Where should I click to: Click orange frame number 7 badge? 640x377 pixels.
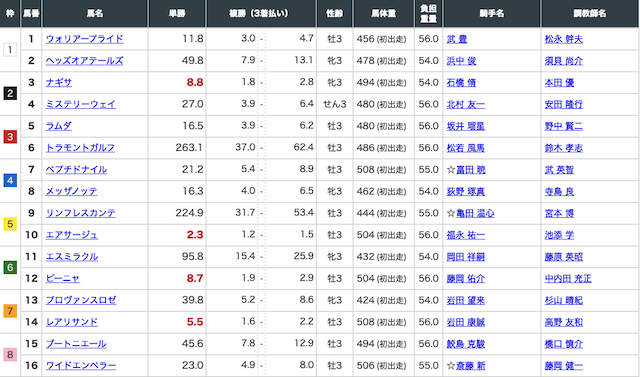click(10, 311)
